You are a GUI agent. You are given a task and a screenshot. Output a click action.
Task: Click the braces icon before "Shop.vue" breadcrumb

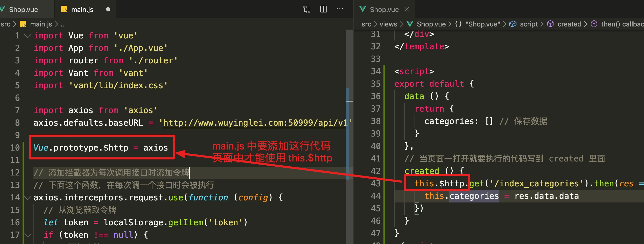(458, 24)
